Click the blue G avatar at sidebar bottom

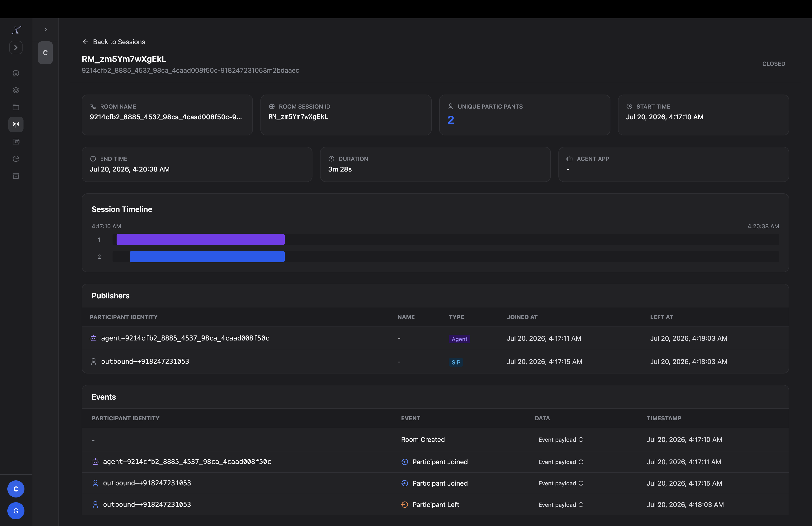point(16,511)
